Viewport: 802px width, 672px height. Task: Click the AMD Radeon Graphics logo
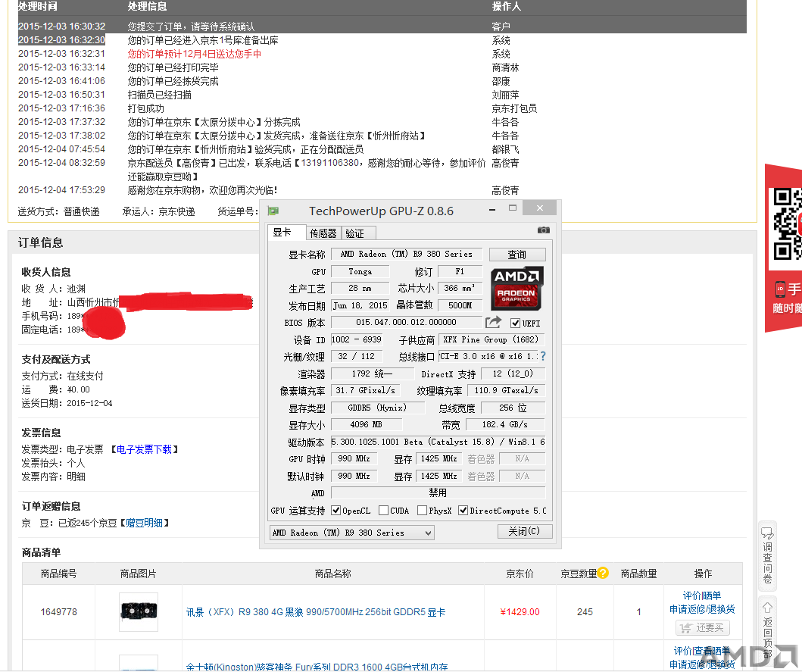click(516, 289)
